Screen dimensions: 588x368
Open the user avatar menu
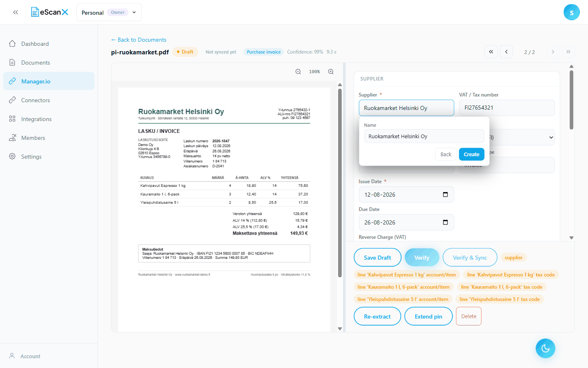(x=571, y=12)
